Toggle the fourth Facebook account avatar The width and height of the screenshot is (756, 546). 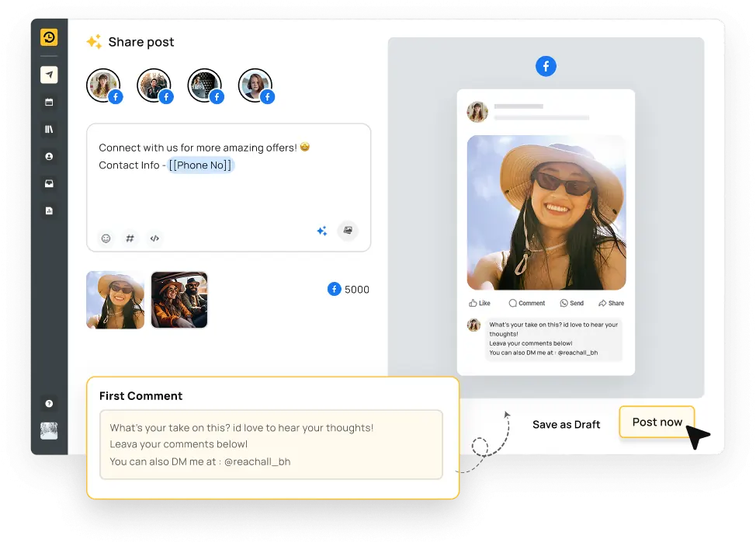point(255,86)
